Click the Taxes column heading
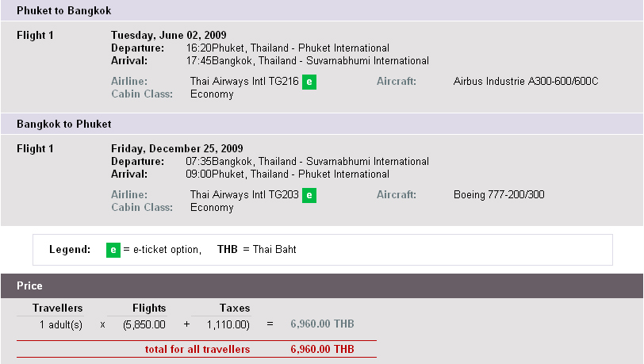Viewport: 644px width, 364px height. [x=235, y=308]
